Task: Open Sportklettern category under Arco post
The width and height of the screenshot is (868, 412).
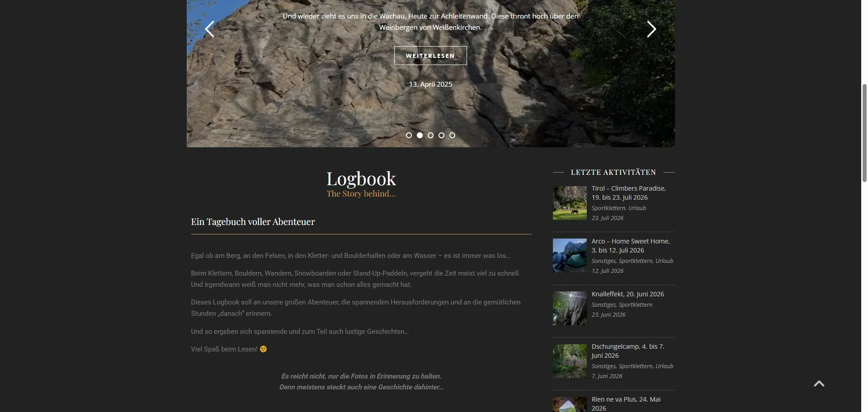Action: coord(636,261)
